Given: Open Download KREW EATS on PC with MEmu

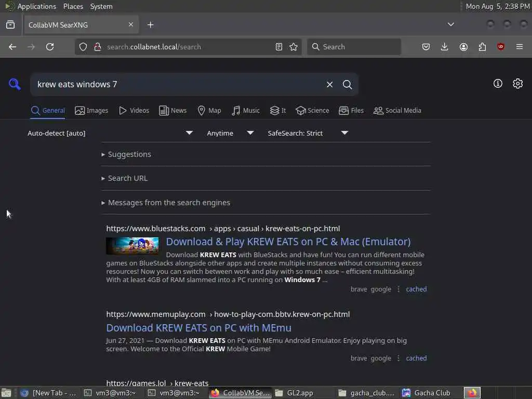Looking at the screenshot, I should [x=199, y=328].
